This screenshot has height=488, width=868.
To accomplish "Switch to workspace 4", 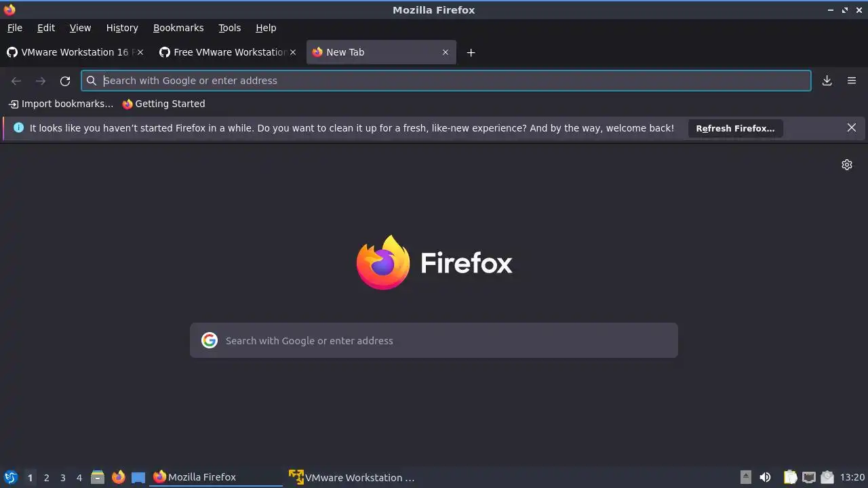I will pos(79,477).
